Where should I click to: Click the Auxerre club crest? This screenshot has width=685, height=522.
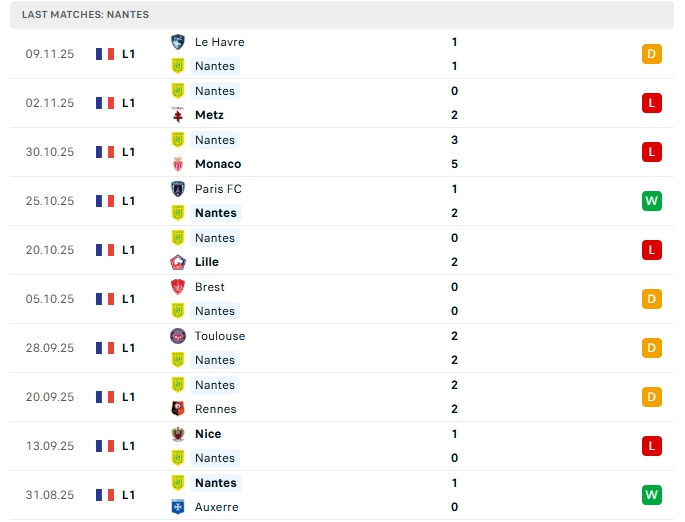click(178, 507)
